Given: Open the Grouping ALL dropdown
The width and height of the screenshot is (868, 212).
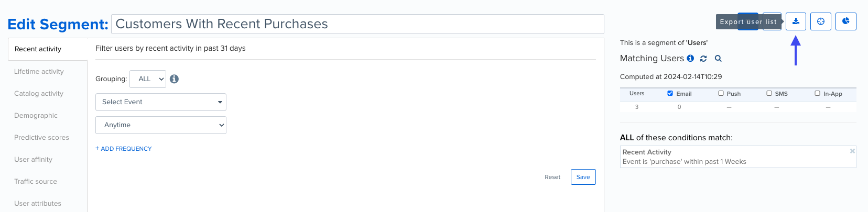Looking at the screenshot, I should point(148,79).
